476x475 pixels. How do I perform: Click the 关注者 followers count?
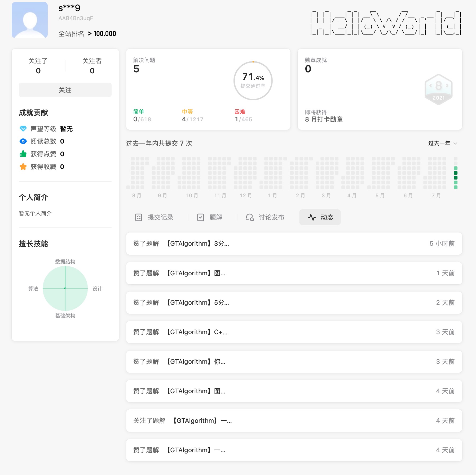[x=92, y=66]
